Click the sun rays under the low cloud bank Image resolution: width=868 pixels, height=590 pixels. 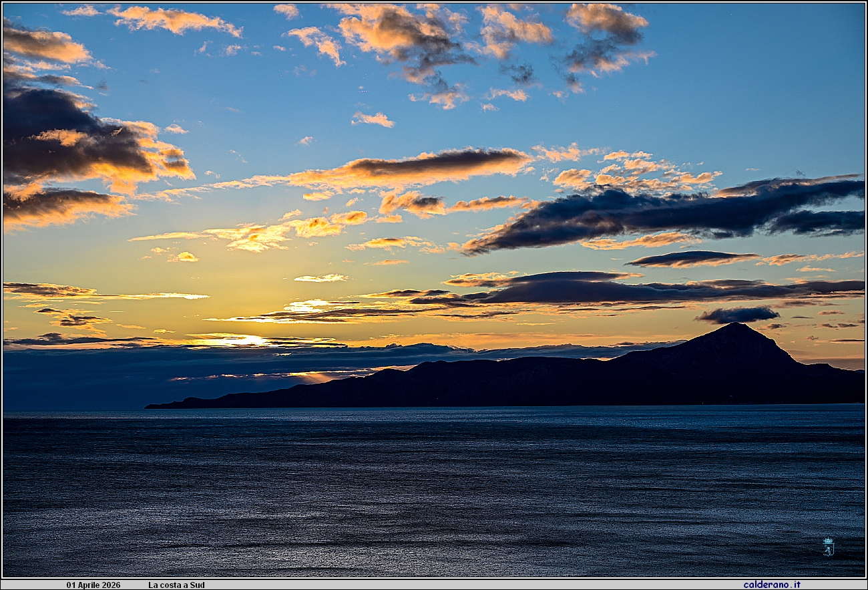[x=314, y=378]
